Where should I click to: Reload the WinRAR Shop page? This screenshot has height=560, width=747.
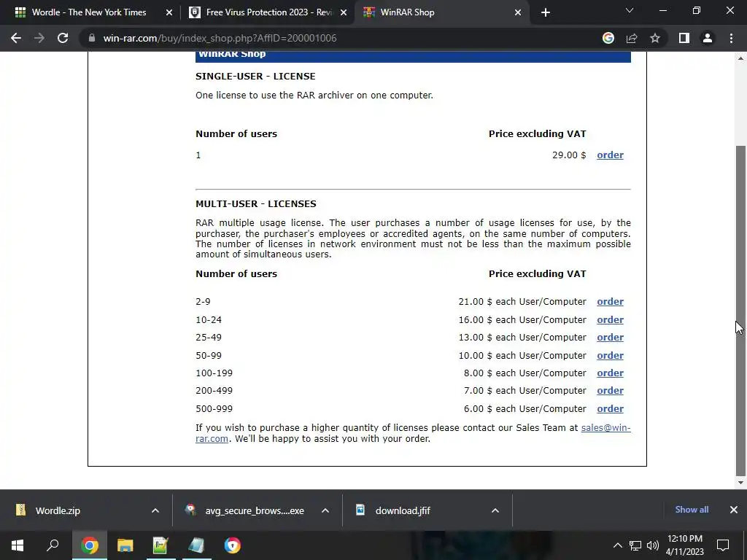pyautogui.click(x=63, y=38)
